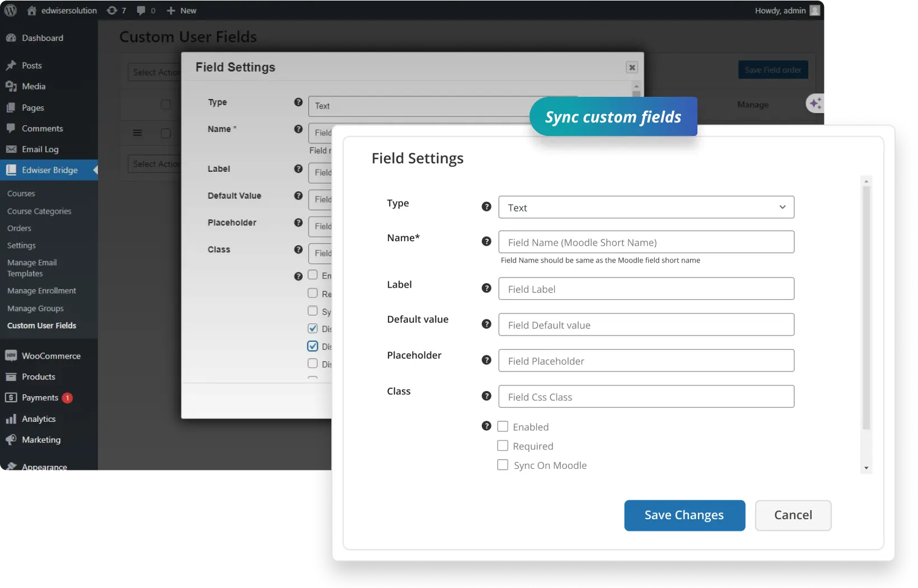Open the New menu in the admin bar
This screenshot has width=918, height=588.
click(x=181, y=10)
